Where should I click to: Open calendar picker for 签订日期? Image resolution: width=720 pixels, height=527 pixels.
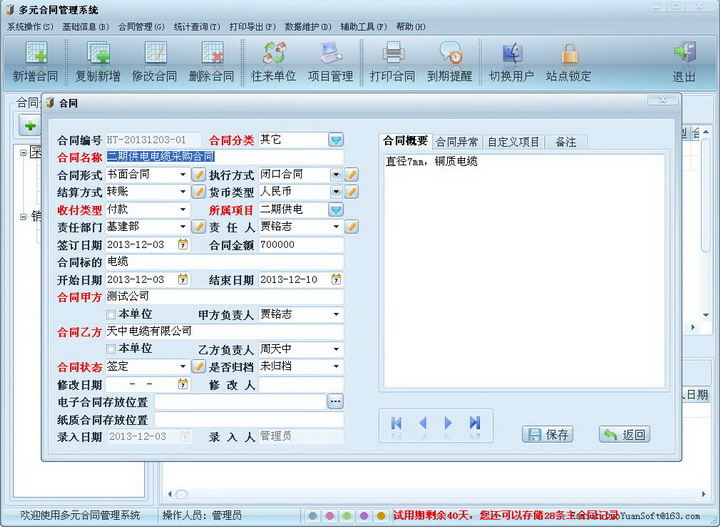(183, 245)
